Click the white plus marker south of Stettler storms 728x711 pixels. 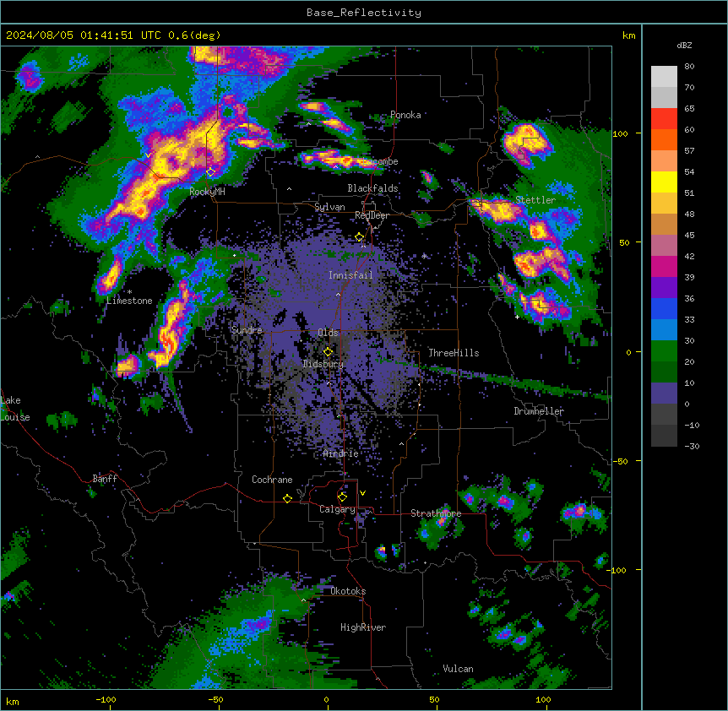[517, 317]
